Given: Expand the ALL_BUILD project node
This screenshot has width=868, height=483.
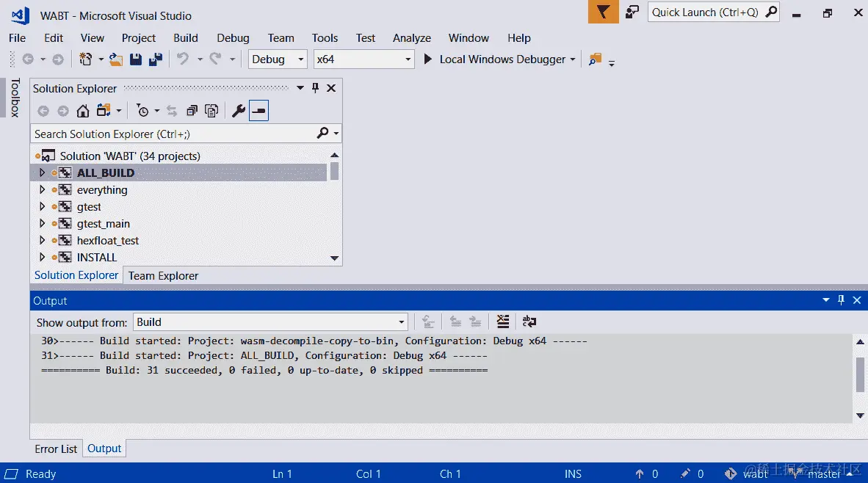Looking at the screenshot, I should click(42, 172).
